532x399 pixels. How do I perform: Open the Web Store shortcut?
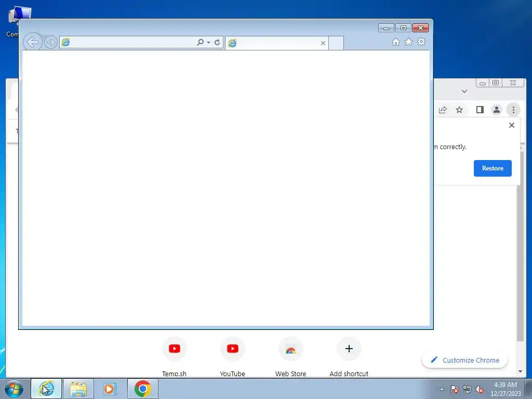click(x=291, y=357)
